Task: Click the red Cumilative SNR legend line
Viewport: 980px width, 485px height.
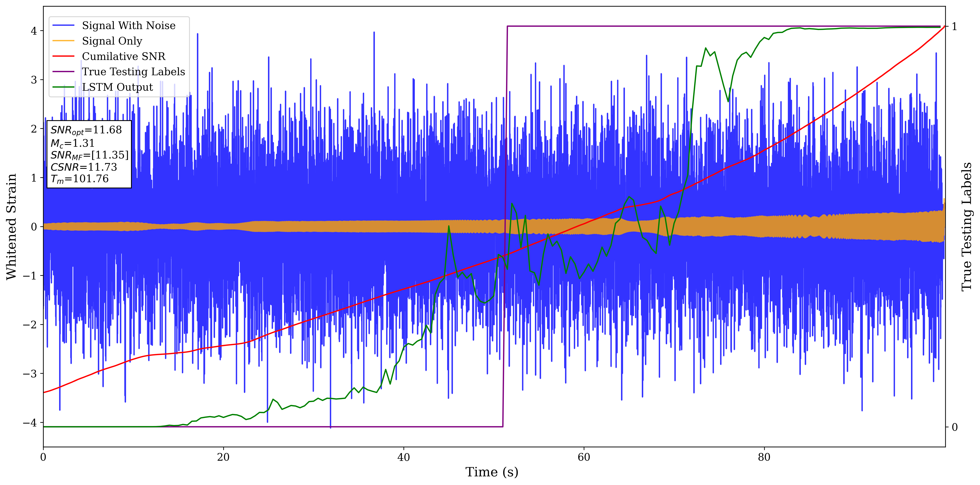Action: point(63,56)
